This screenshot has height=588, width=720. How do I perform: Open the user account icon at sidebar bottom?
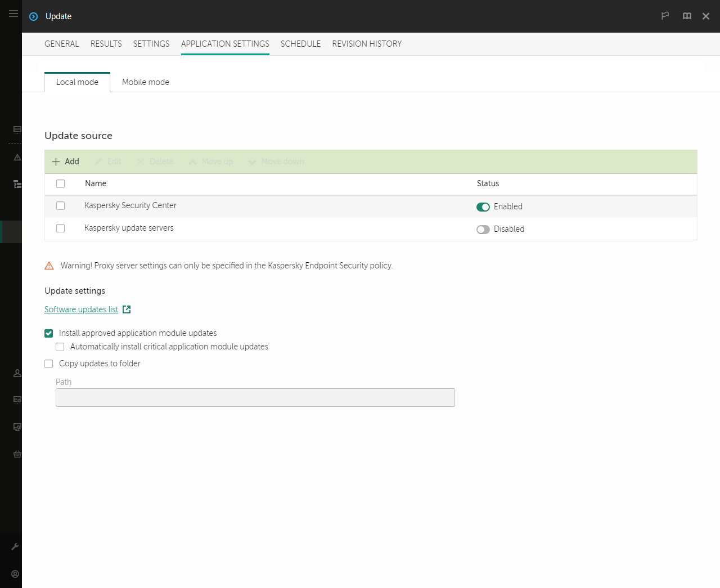tap(15, 573)
